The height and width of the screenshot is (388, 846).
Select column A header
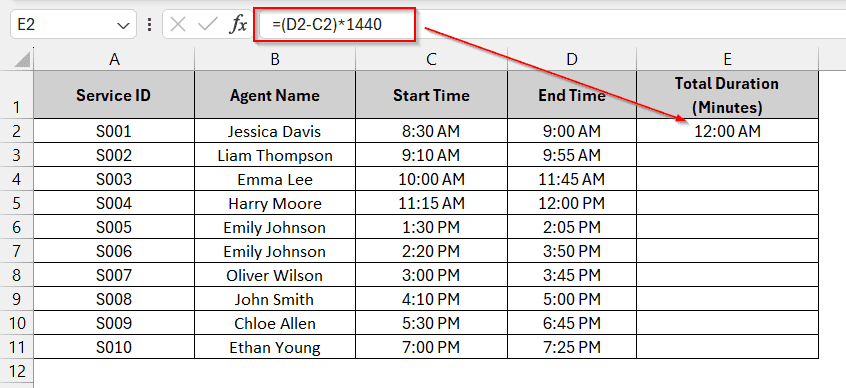[114, 59]
